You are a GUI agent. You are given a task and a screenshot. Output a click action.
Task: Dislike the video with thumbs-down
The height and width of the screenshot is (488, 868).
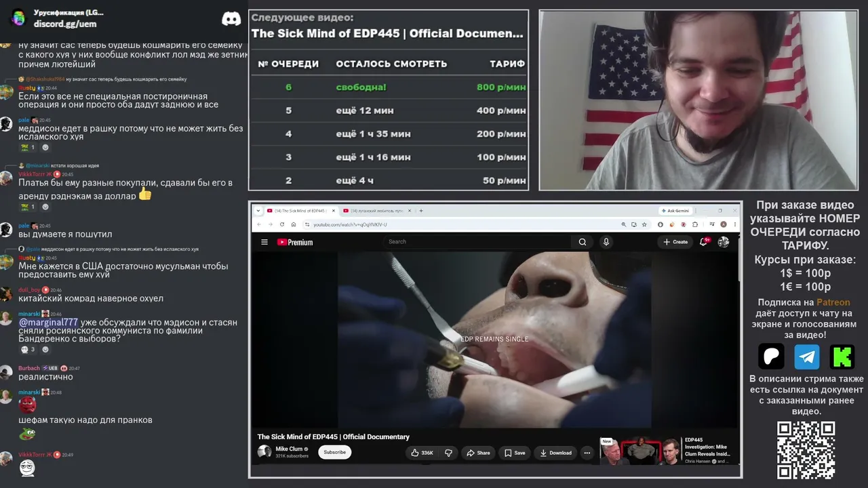(448, 453)
